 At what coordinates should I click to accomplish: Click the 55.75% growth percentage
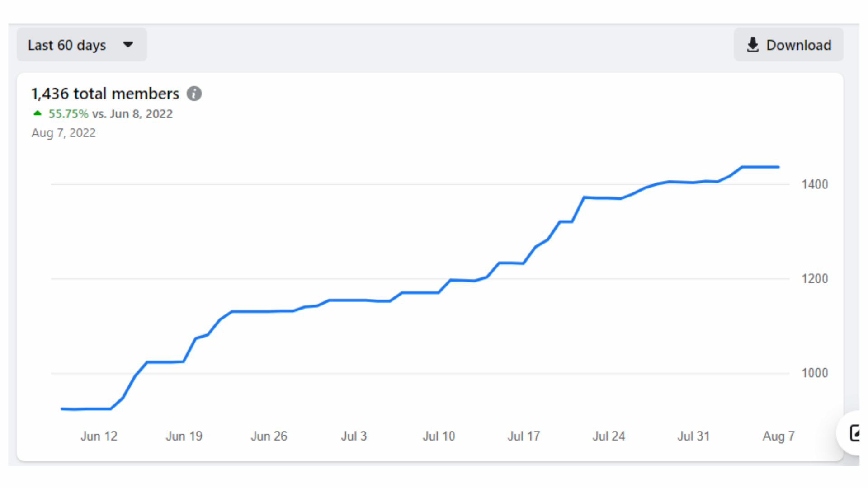click(x=68, y=114)
